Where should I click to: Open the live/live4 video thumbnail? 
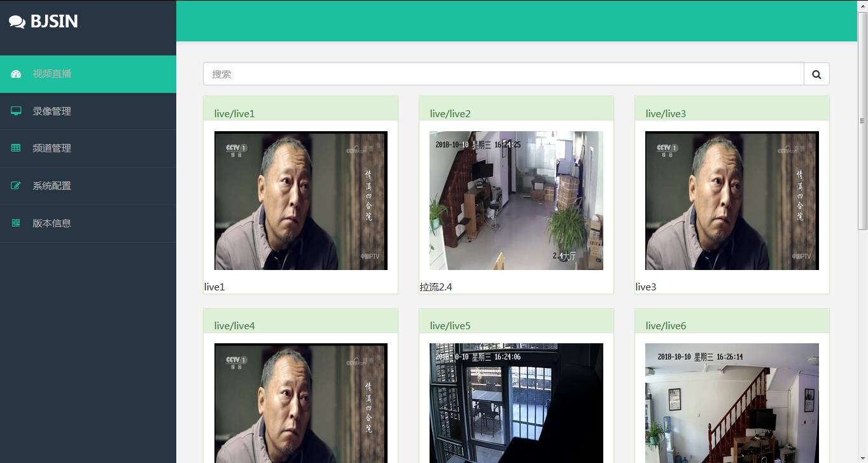tap(301, 403)
